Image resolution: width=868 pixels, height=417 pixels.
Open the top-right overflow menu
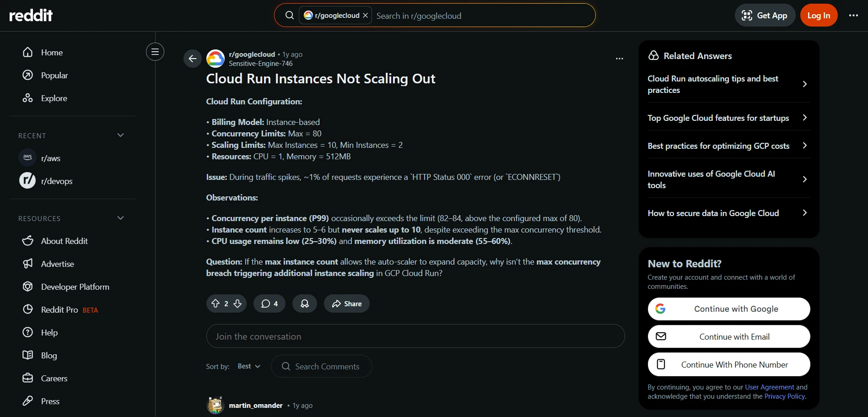[x=853, y=16]
